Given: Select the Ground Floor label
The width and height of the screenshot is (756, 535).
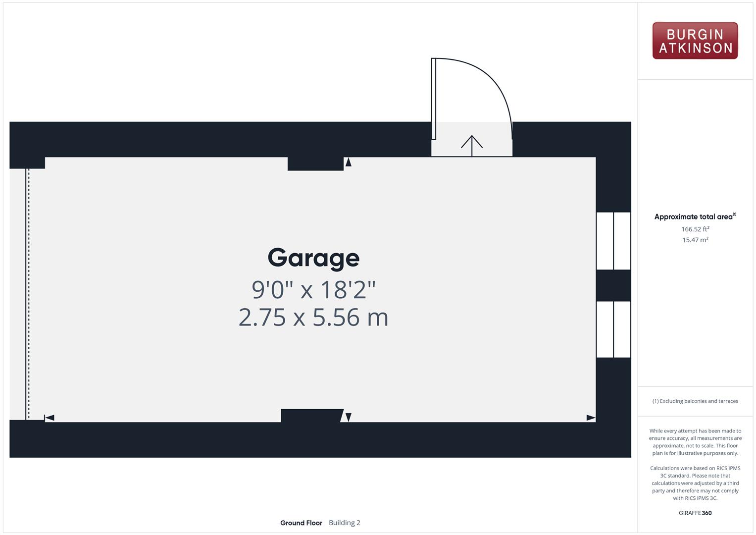Looking at the screenshot, I should [301, 523].
